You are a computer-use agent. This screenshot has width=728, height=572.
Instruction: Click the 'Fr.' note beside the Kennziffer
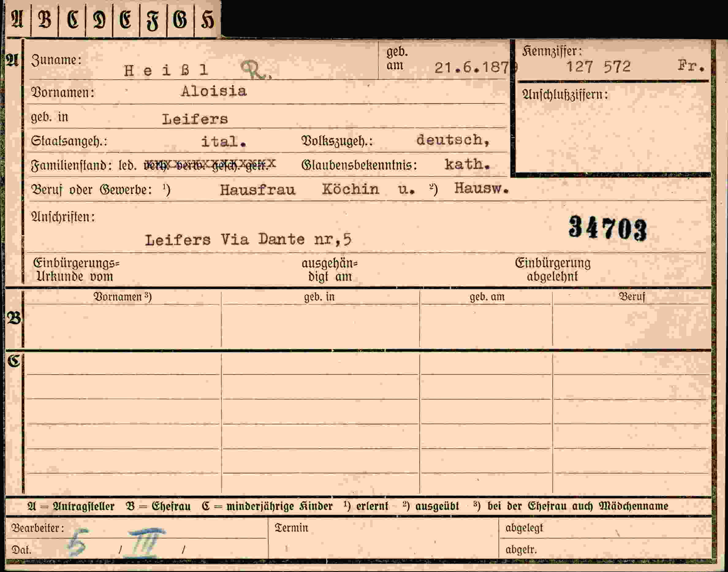coord(692,65)
